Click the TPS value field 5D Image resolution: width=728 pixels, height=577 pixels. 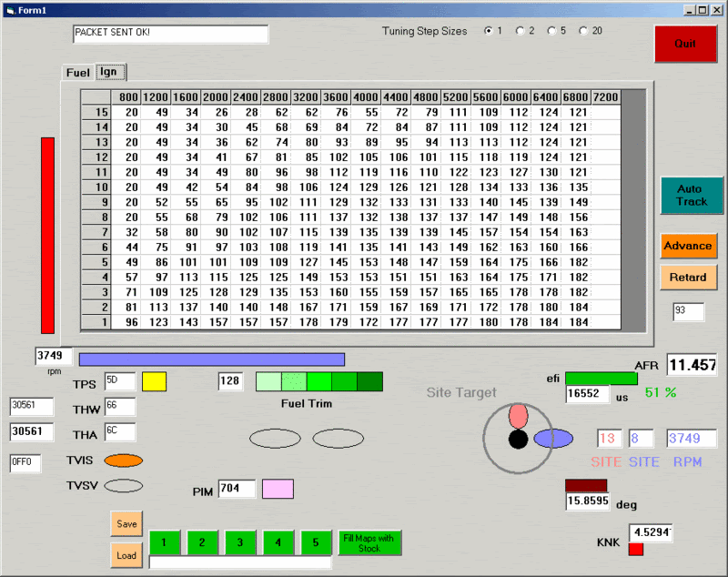(120, 381)
